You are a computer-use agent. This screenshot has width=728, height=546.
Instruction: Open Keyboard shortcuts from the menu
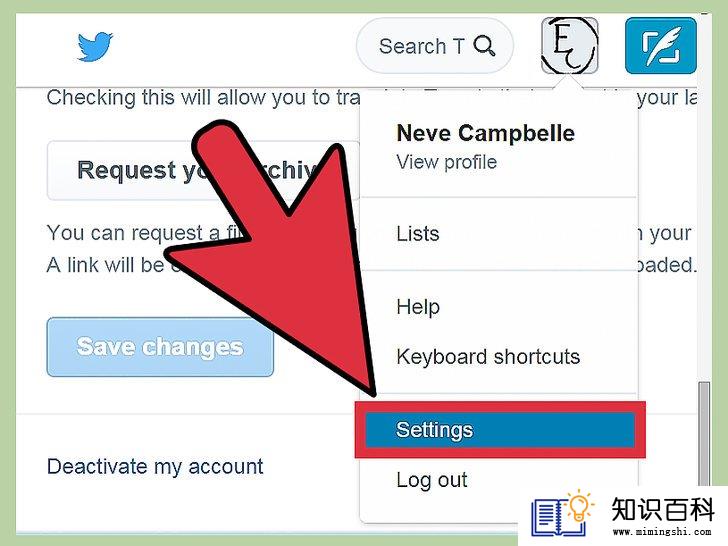tap(488, 357)
